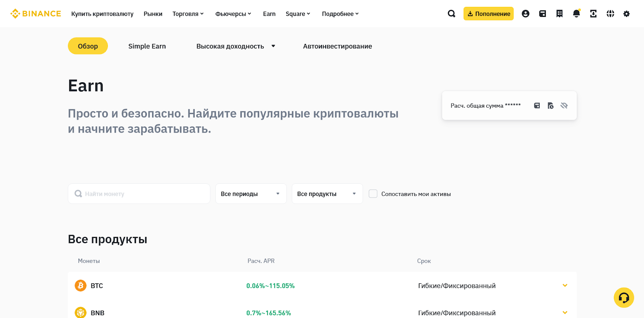Check the 'Сопоставить мои активы' checkbox
644x318 pixels.
click(x=373, y=194)
